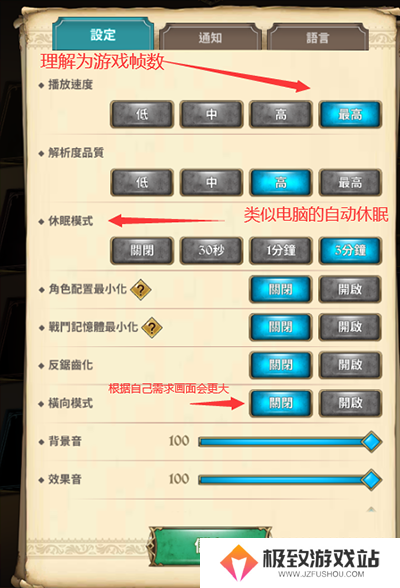
Task: Click the 極致游戏站 logo icon
Action: pos(239,562)
